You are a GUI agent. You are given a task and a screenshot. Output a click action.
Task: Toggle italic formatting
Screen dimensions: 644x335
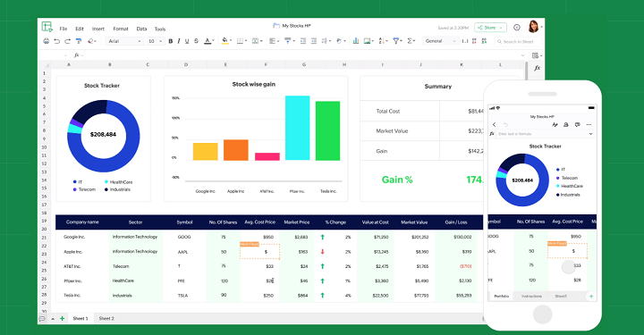pos(179,41)
